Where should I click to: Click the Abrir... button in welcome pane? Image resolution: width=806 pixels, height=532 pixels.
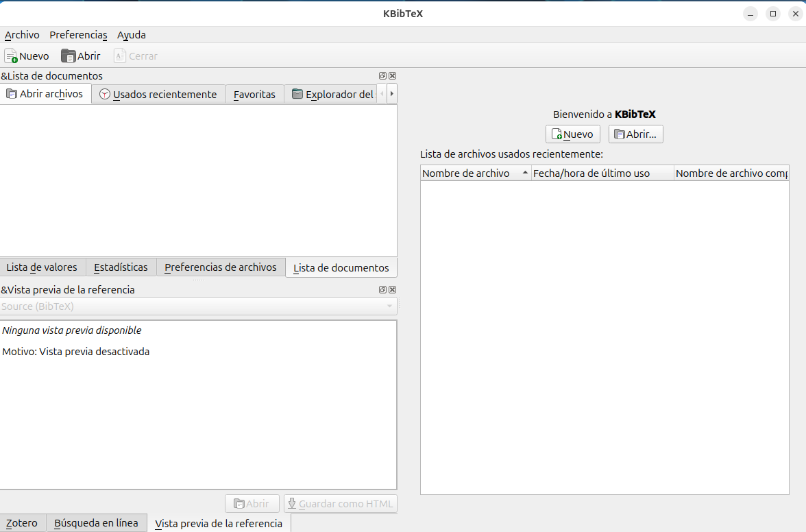click(636, 134)
